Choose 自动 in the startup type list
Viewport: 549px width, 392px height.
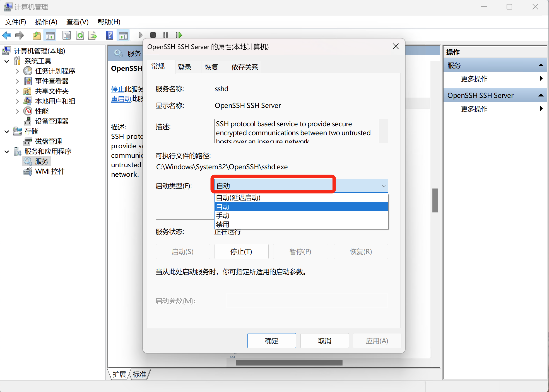301,207
